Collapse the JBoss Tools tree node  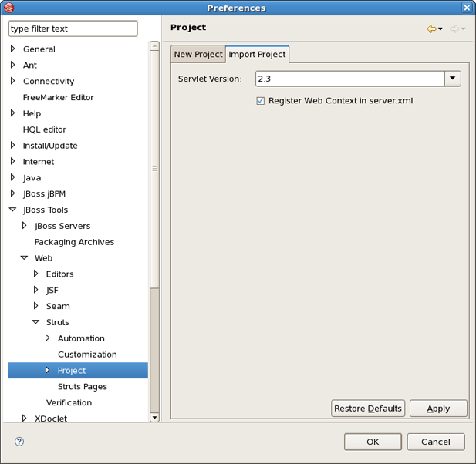(12, 210)
